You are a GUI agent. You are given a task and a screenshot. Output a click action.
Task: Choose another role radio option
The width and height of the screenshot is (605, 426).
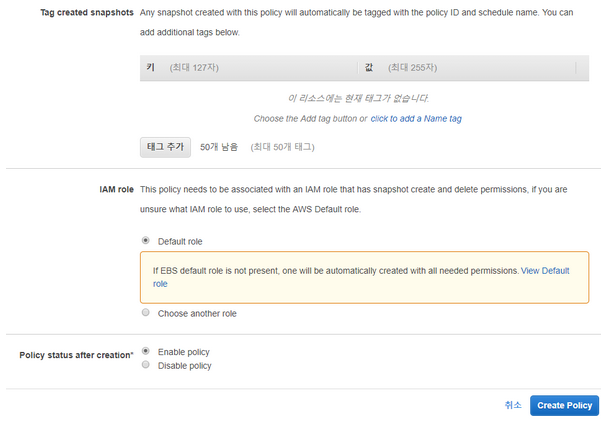pos(146,313)
